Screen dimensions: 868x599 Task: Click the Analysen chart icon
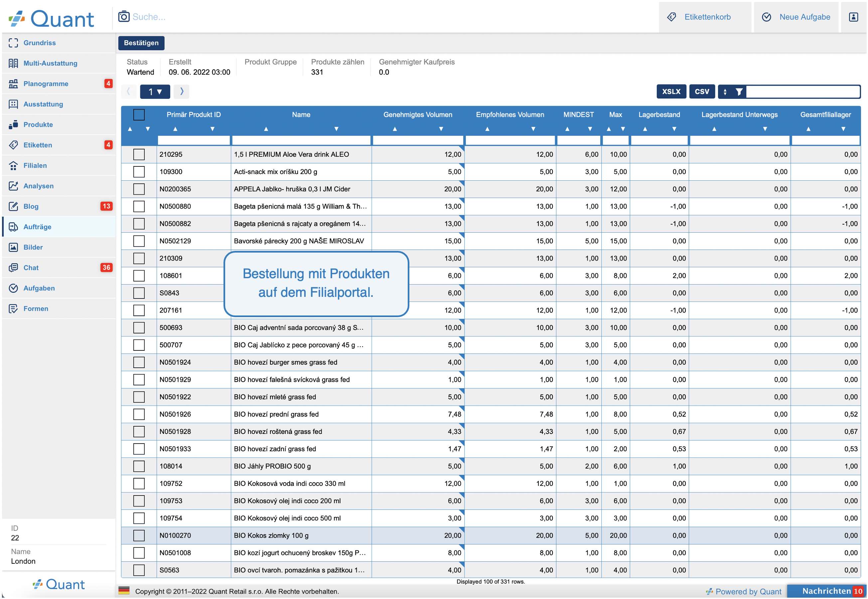pyautogui.click(x=13, y=186)
